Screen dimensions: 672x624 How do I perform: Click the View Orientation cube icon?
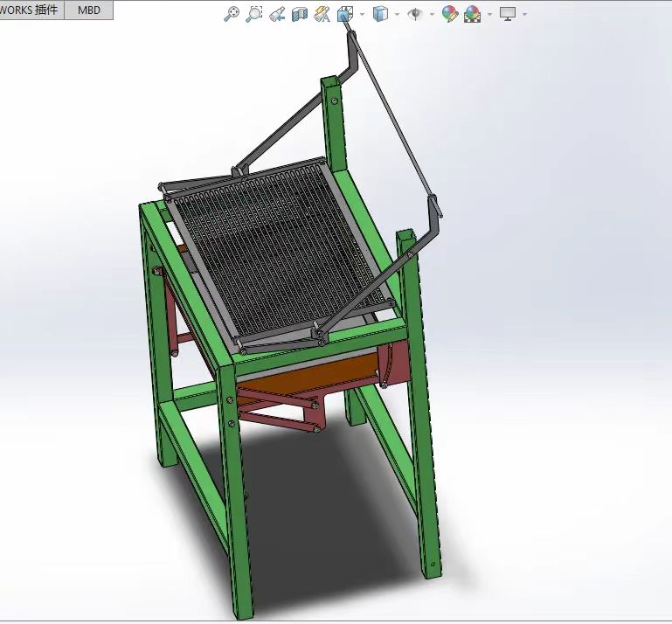tap(345, 14)
